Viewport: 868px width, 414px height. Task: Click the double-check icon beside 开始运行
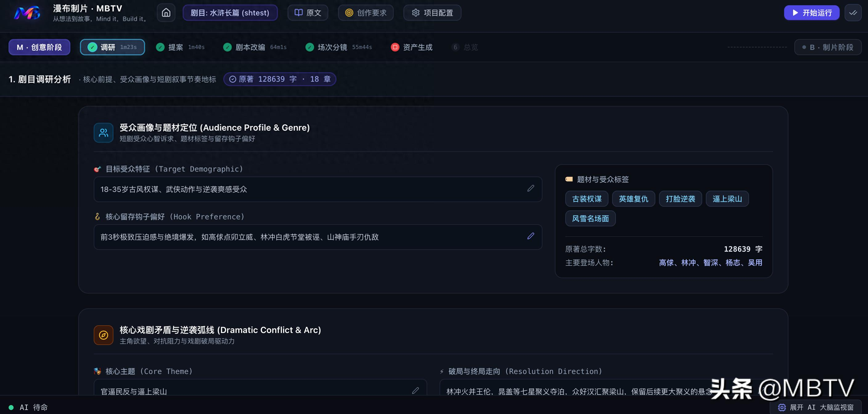tap(853, 12)
